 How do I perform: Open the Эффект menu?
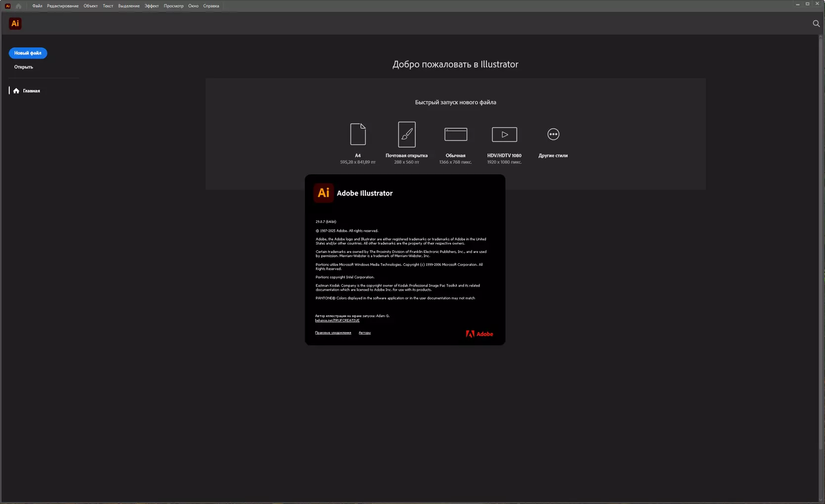152,6
